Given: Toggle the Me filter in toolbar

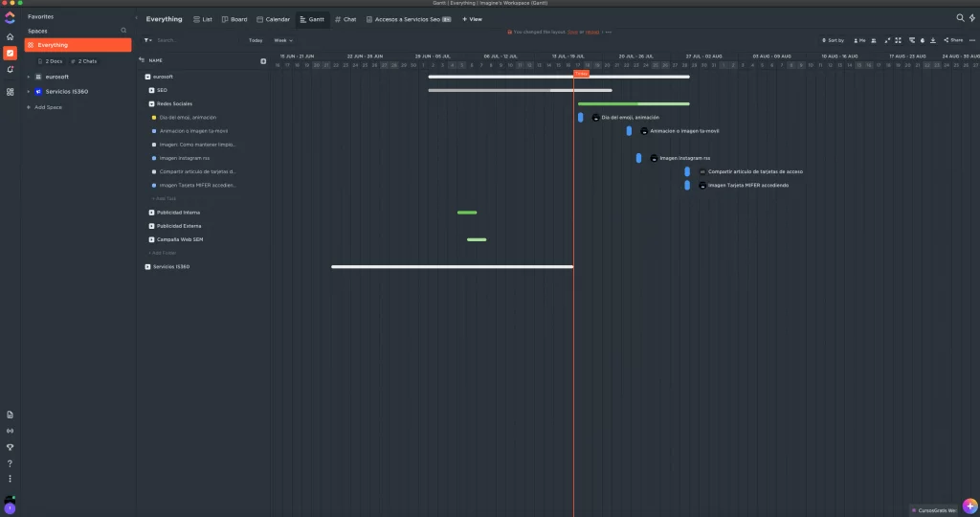Looking at the screenshot, I should (x=859, y=40).
